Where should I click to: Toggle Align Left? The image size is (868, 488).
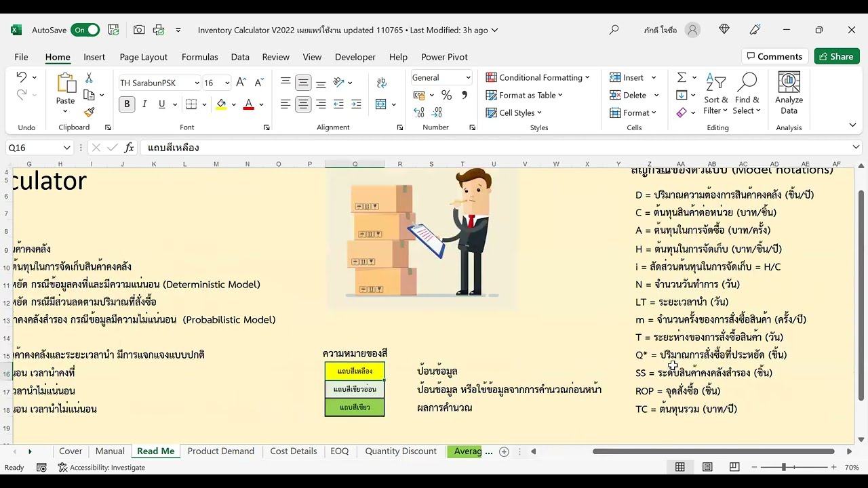click(285, 104)
